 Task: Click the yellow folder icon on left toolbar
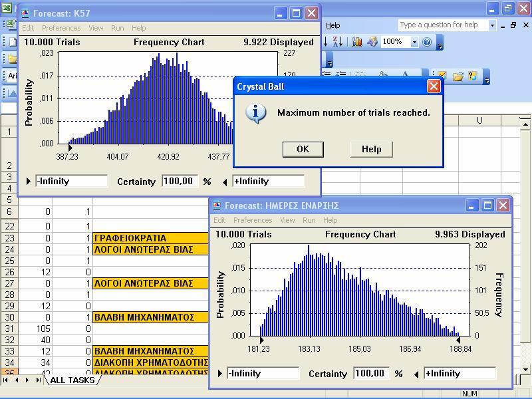pyautogui.click(x=12, y=59)
